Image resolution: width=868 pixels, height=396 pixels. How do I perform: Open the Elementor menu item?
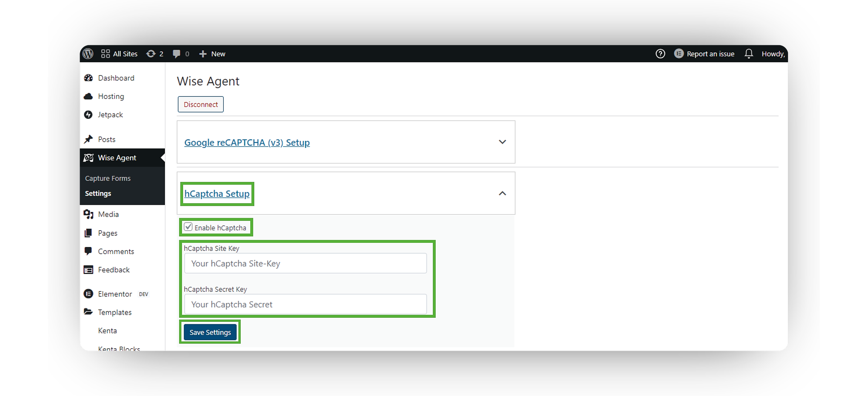pos(115,294)
